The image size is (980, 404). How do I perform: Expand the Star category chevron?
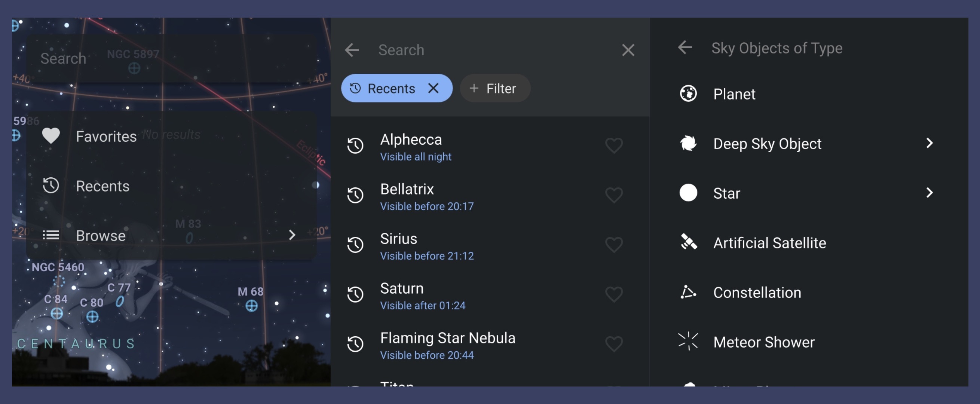pos(930,193)
